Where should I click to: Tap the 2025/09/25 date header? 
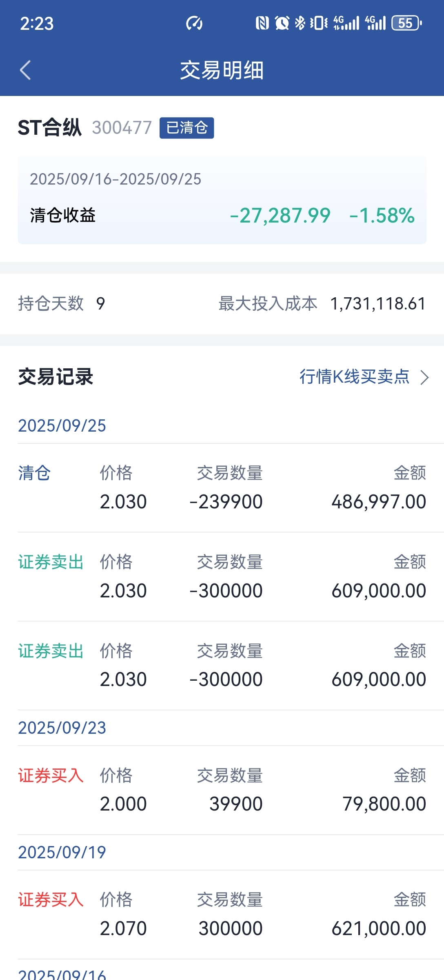62,425
